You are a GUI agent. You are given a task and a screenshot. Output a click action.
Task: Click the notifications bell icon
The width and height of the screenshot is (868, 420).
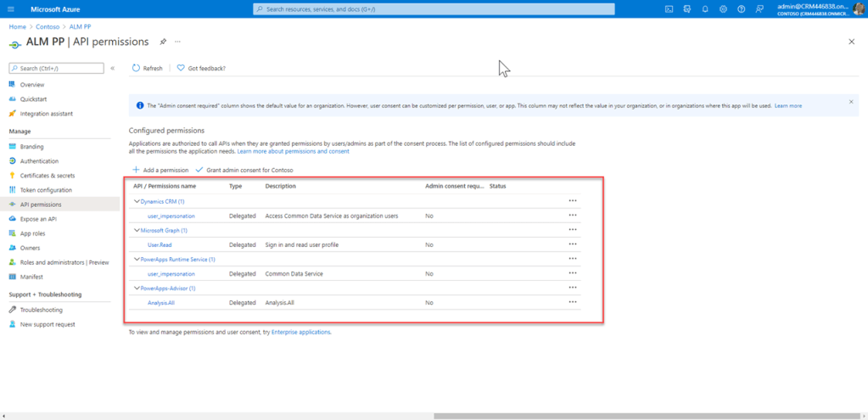tap(704, 9)
